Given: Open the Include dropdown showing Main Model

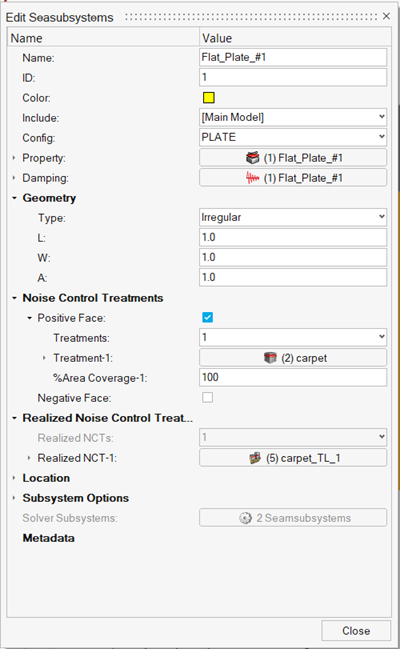Looking at the screenshot, I should click(293, 117).
